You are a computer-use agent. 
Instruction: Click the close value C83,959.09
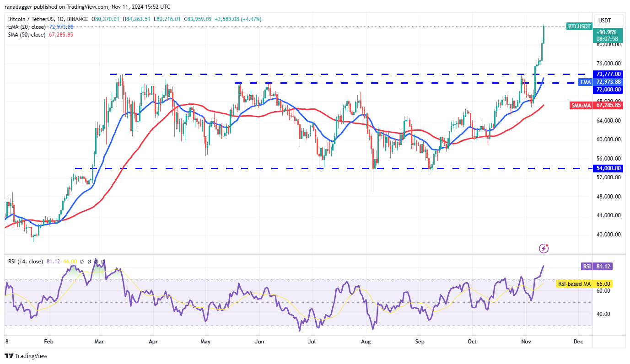(199, 19)
